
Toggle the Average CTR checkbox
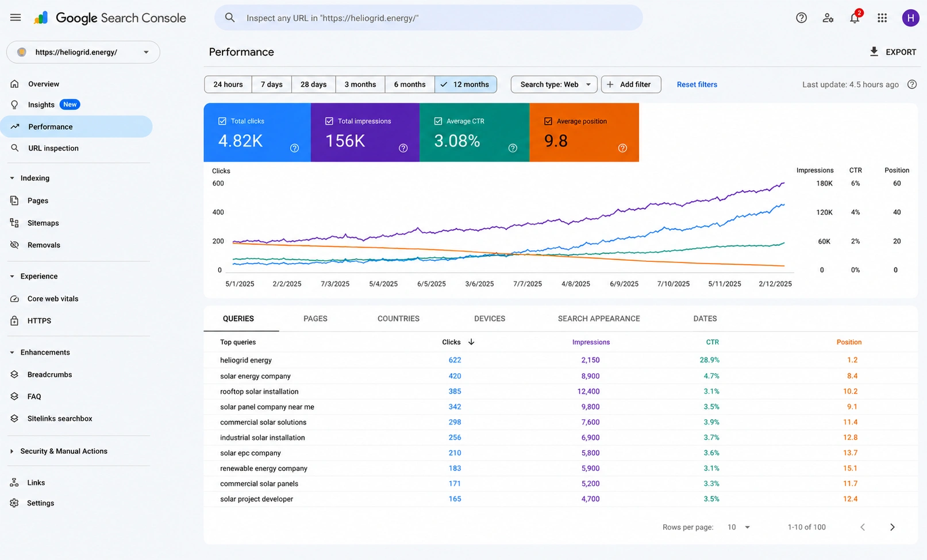438,121
